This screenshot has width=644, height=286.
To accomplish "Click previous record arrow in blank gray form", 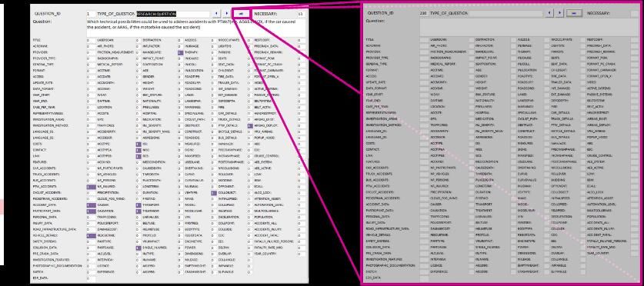I will (550, 13).
